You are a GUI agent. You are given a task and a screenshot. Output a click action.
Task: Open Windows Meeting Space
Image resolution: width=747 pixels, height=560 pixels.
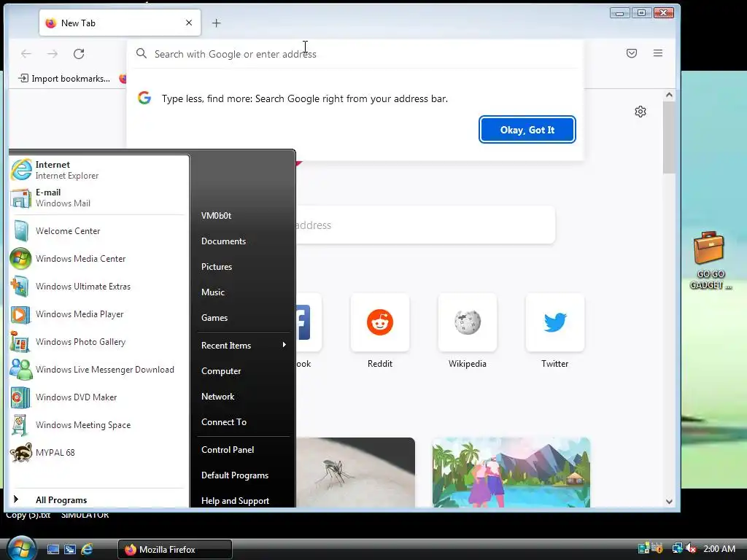(x=98, y=425)
